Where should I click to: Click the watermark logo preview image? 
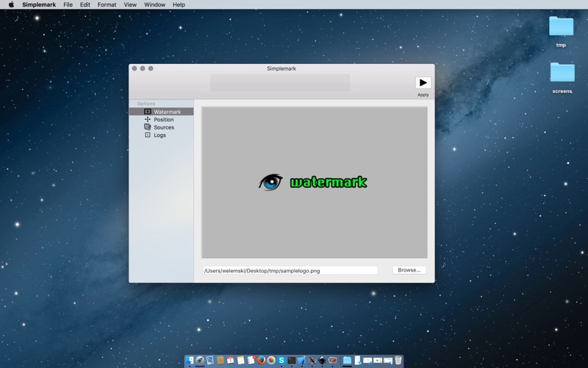[x=313, y=182]
